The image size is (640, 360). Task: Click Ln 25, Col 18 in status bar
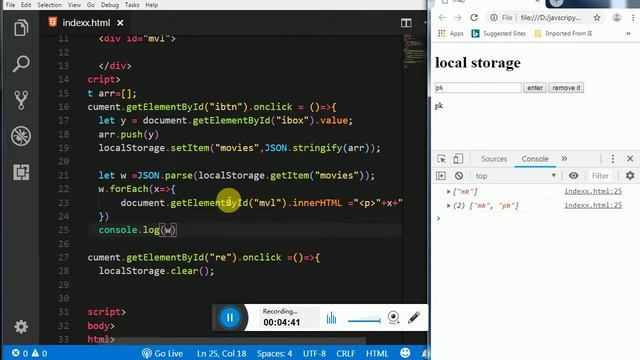pos(222,353)
